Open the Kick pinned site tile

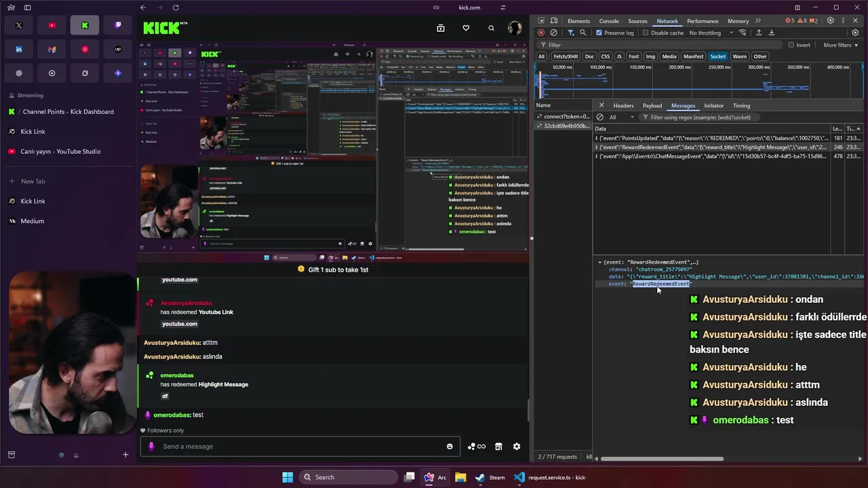tap(85, 26)
